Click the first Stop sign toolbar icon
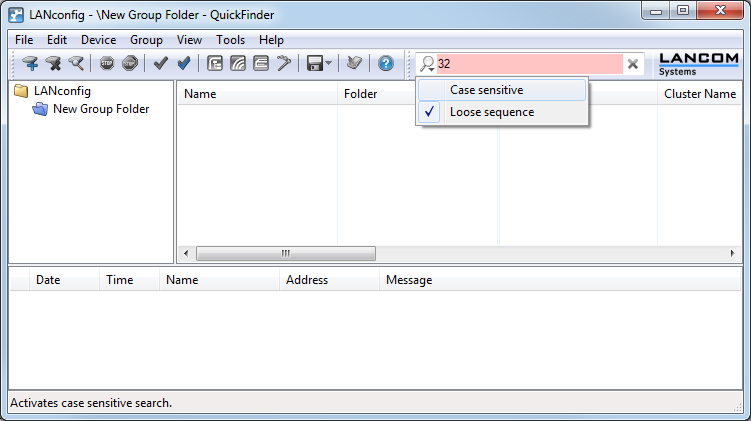 (x=107, y=64)
